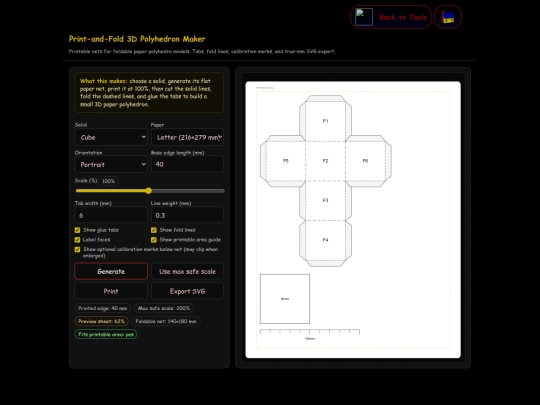Disable optional calibration marks checkbox

pos(77,249)
